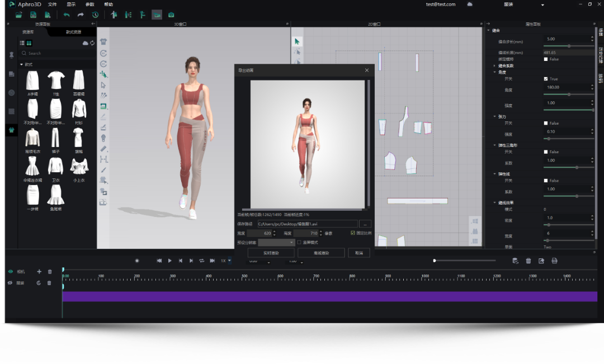Click the export icon on timeline bar
Viewport: 604px width, 364px height.
(541, 261)
